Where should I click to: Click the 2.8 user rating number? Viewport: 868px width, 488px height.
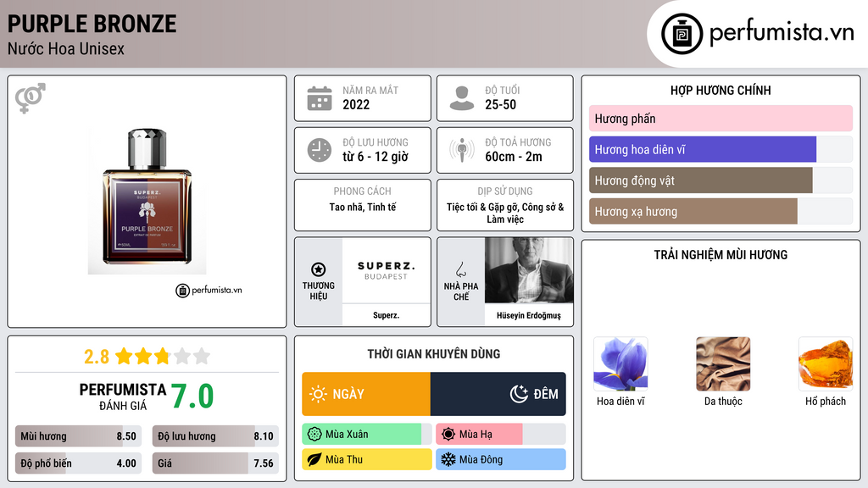point(97,357)
